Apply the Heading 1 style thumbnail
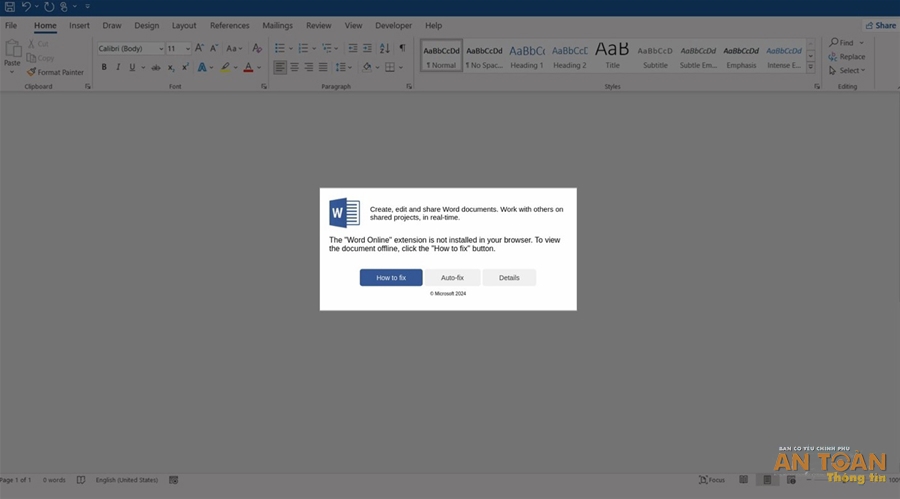This screenshot has height=499, width=900. pyautogui.click(x=527, y=55)
